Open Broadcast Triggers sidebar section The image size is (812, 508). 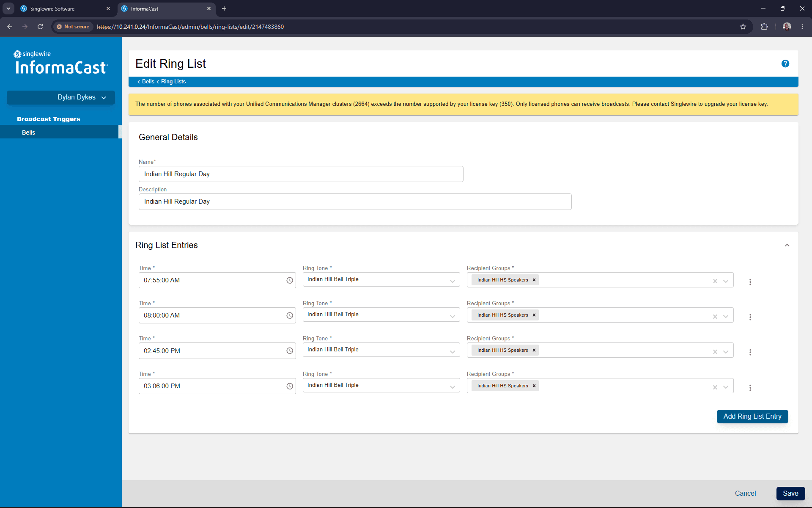[49, 119]
